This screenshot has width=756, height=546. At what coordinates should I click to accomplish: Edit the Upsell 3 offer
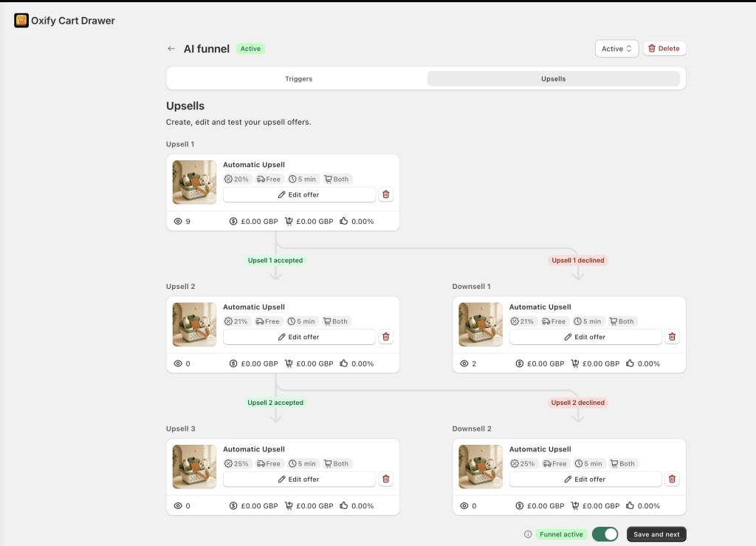tap(299, 480)
